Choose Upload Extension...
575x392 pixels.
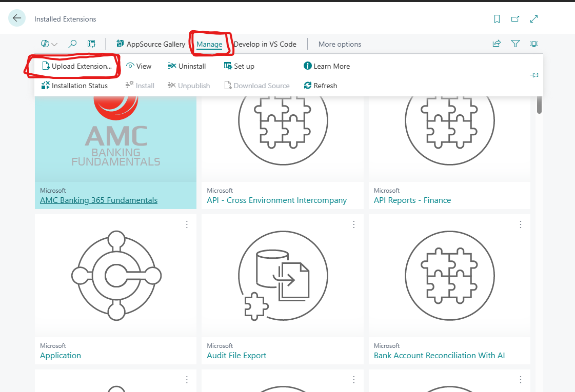[x=76, y=66]
